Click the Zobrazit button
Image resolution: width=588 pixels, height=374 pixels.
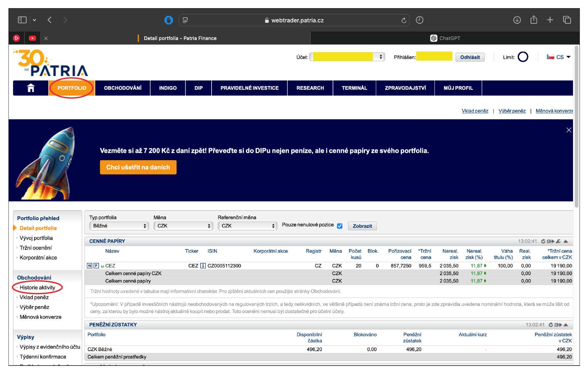[362, 226]
